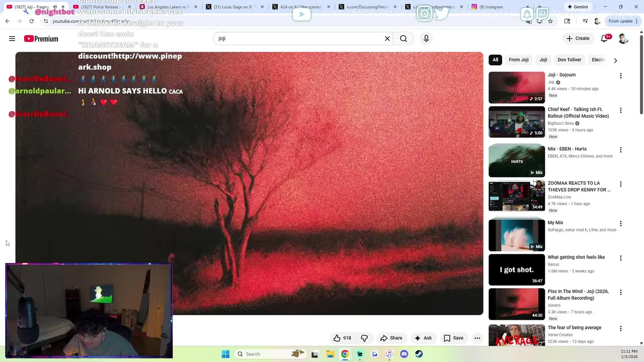The width and height of the screenshot is (644, 362).
Task: Open Chrome profile avatar in toolbar
Action: [x=597, y=21]
